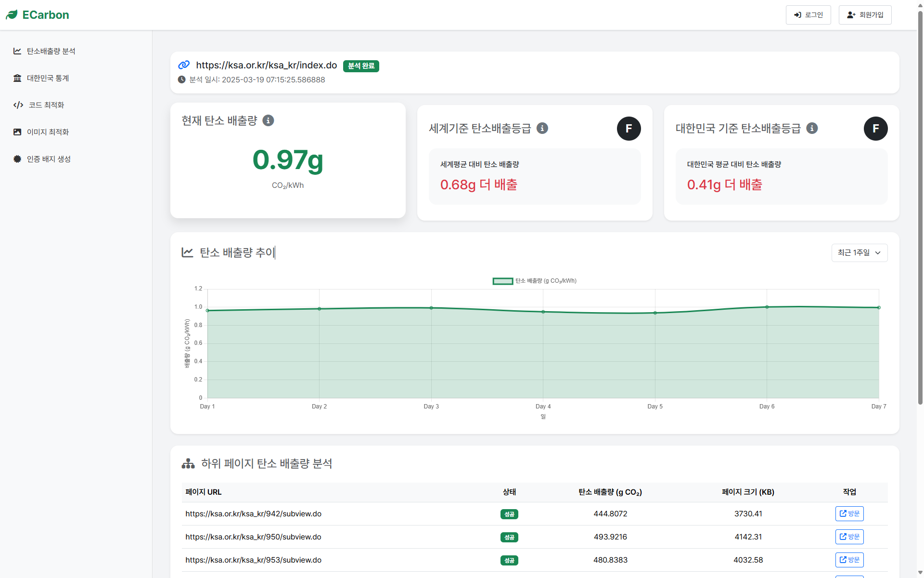Click sitemap icon beside 하위 페이지 heading
This screenshot has width=924, height=578.
point(188,463)
